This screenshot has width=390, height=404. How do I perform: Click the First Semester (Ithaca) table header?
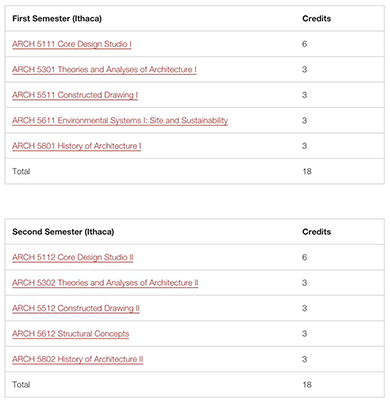57,19
